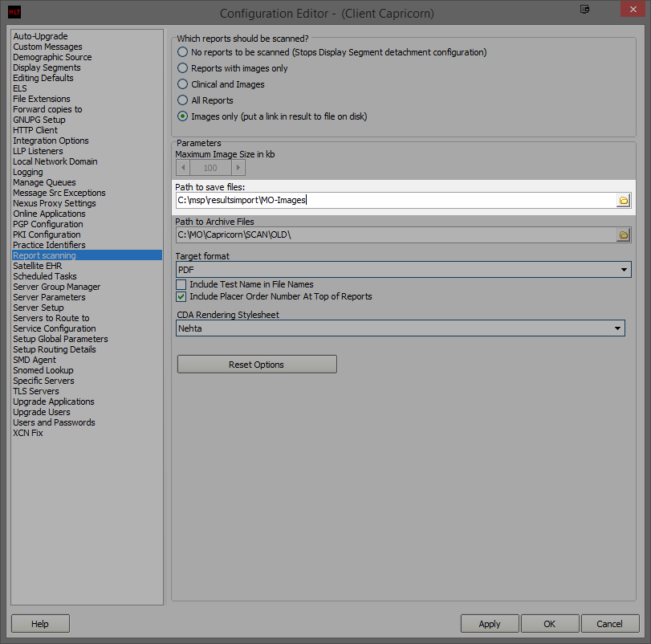Browse folder for Path to save files

[623, 201]
